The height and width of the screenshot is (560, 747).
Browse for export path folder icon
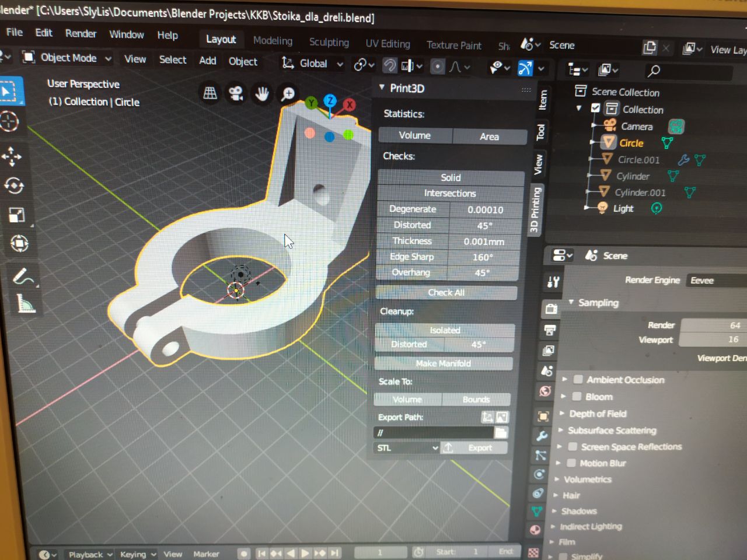[501, 432]
